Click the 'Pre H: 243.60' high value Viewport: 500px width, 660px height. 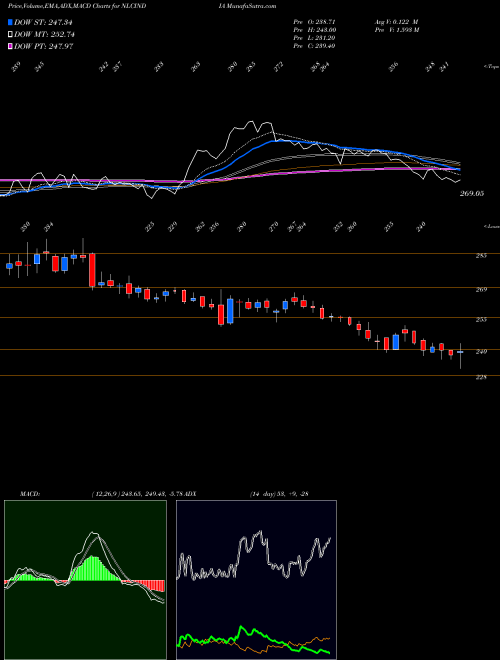pyautogui.click(x=314, y=30)
